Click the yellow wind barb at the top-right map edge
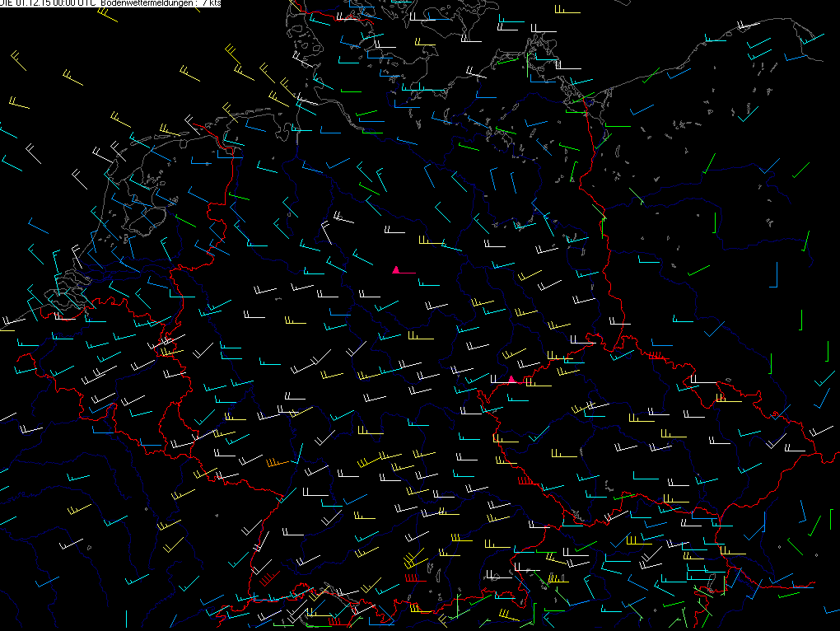 (565, 12)
